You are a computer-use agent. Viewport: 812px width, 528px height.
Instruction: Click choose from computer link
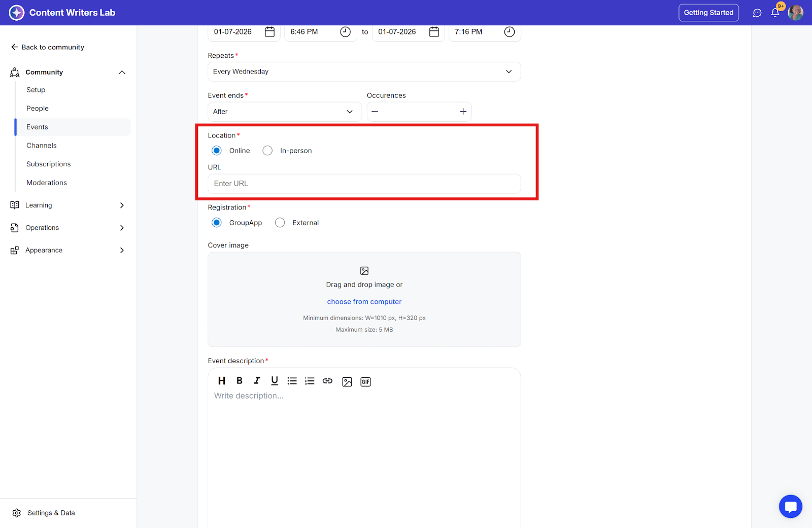[364, 302]
